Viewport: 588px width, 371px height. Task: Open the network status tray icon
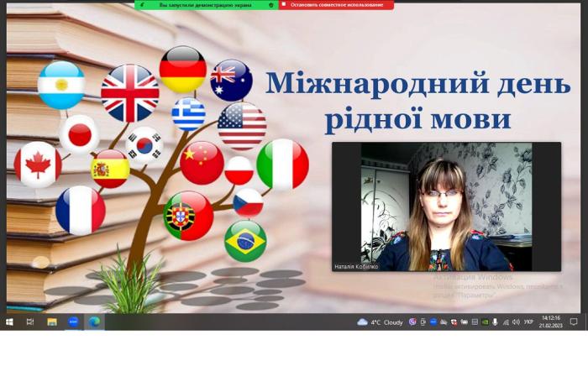[x=506, y=321]
